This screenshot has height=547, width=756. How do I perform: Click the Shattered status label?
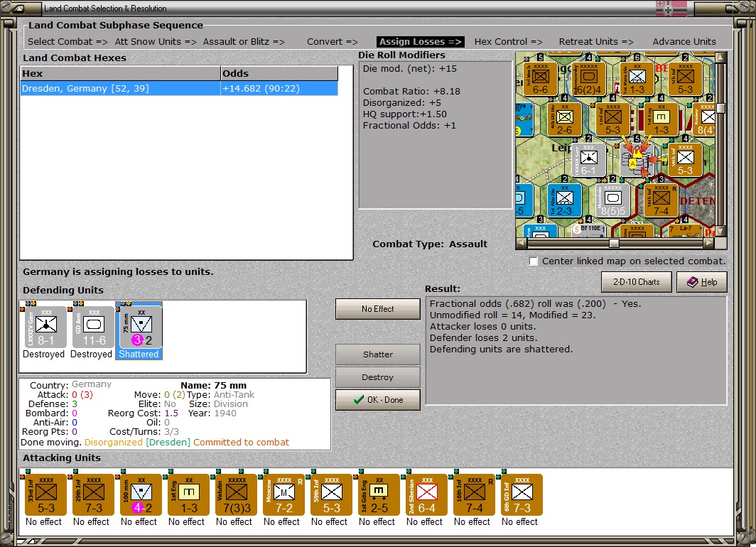[139, 354]
